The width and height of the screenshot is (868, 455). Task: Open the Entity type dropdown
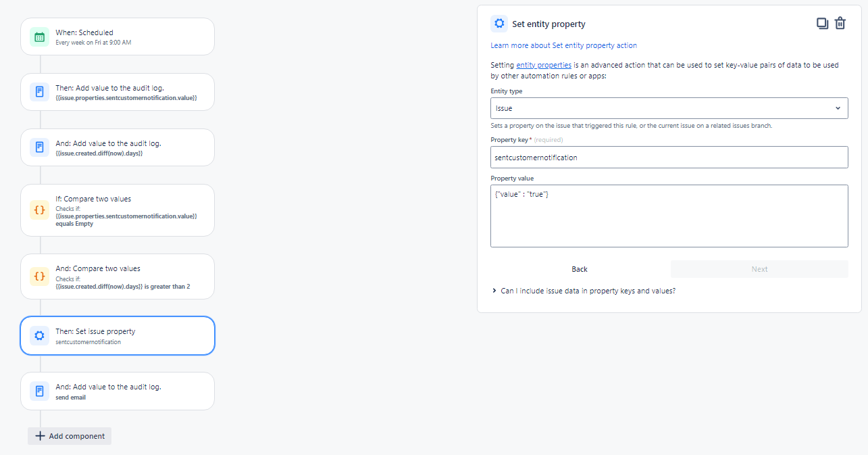click(669, 107)
